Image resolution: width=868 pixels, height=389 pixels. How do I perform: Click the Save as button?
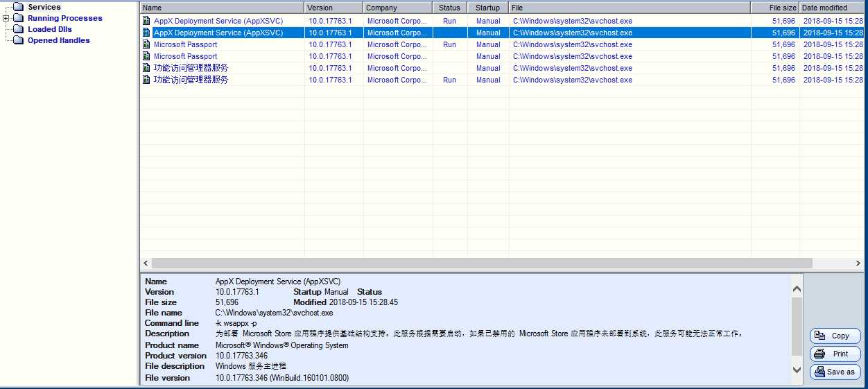(x=835, y=372)
